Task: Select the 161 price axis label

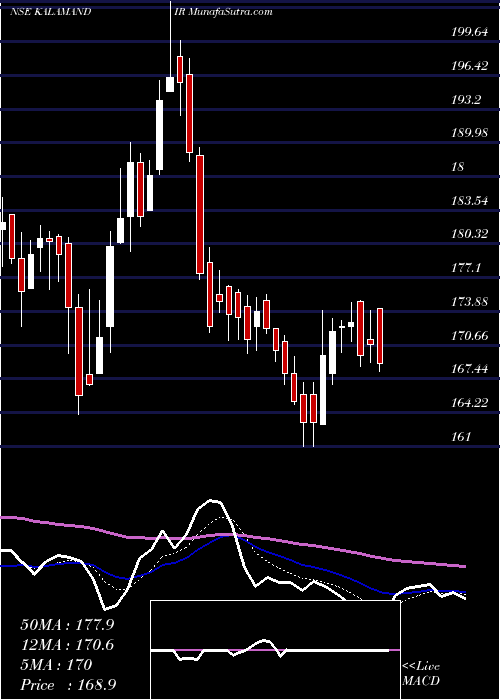Action: [x=461, y=436]
